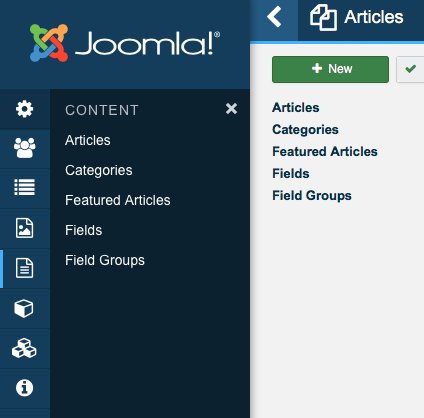Go to Articles link in light panel
424x418 pixels.
(x=296, y=108)
